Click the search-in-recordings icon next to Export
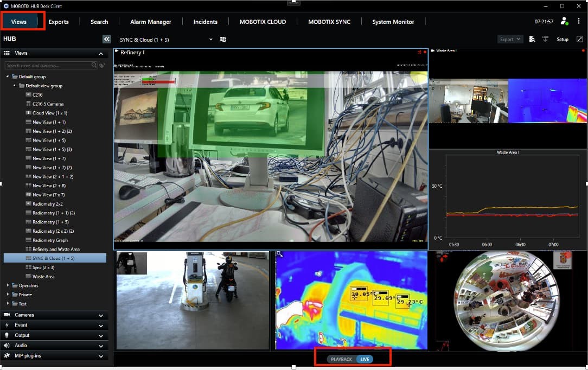Viewport: 588px width, 370px height. pyautogui.click(x=532, y=39)
